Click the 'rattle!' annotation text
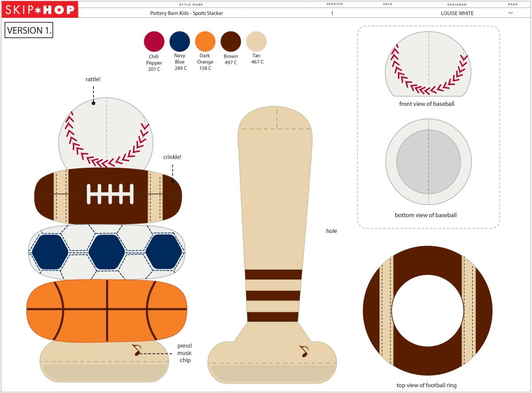Image resolution: width=532 pixels, height=393 pixels. [93, 79]
